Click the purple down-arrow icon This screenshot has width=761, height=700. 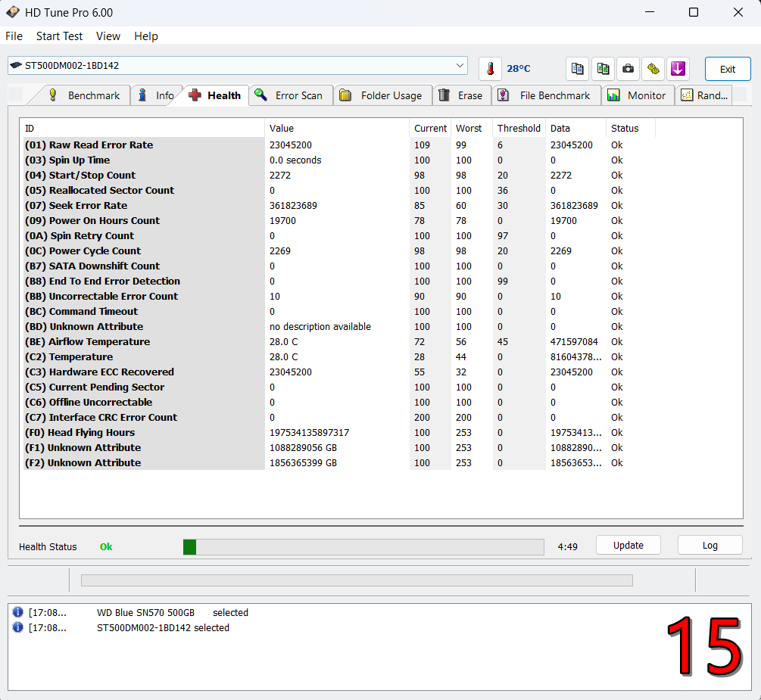[x=678, y=68]
